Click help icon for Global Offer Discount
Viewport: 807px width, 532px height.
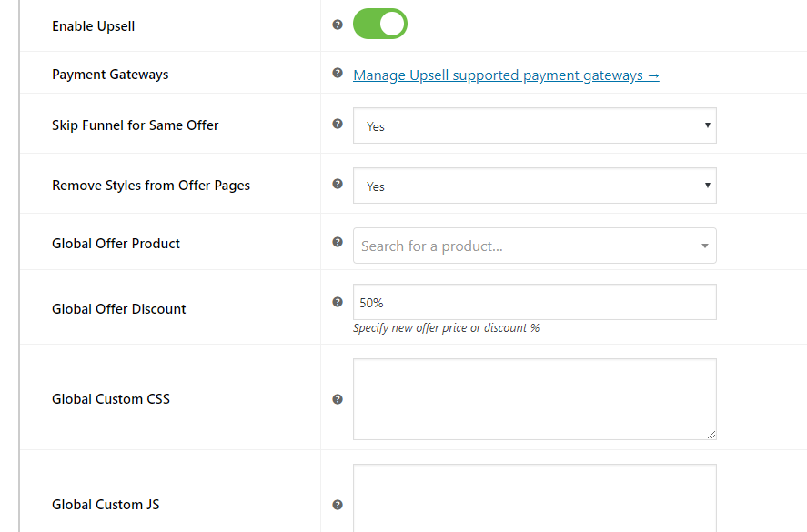338,302
